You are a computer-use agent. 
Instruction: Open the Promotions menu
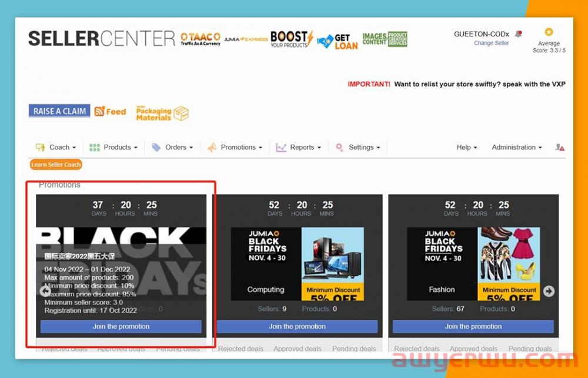(x=234, y=148)
